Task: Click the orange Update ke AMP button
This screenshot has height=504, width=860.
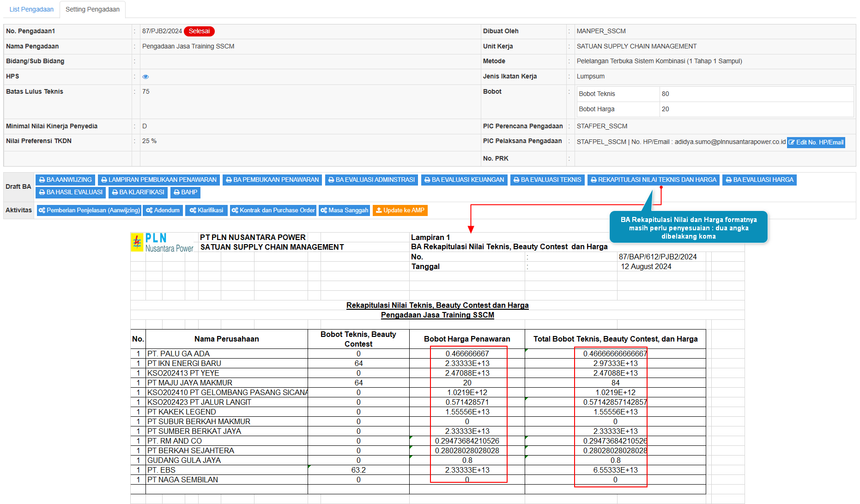Action: 400,210
